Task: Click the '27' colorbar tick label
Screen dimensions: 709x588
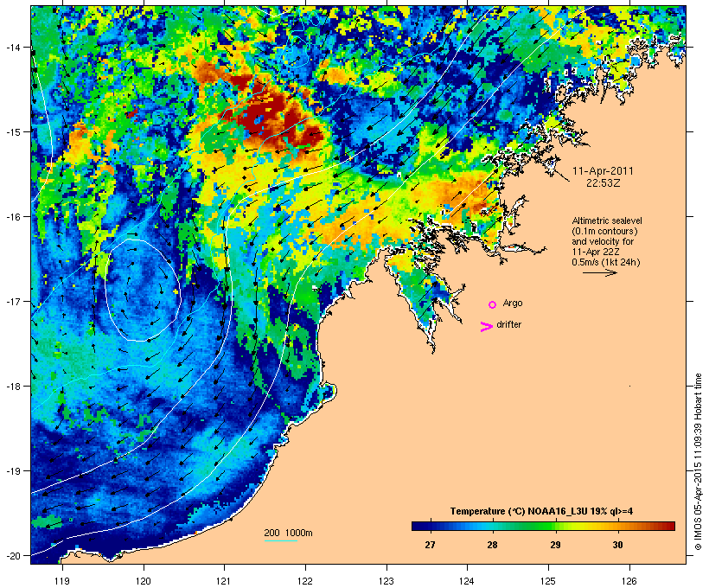Action: tap(430, 545)
